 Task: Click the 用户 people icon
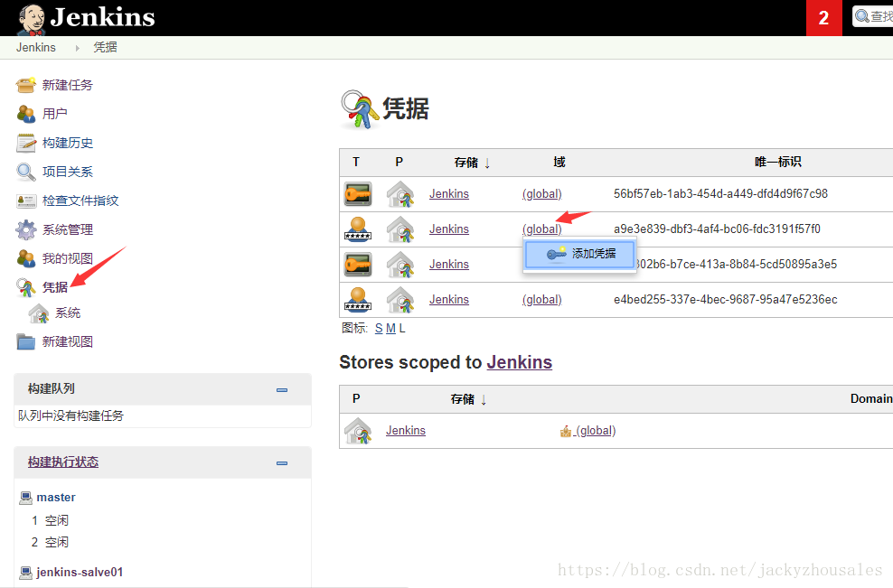pos(25,114)
